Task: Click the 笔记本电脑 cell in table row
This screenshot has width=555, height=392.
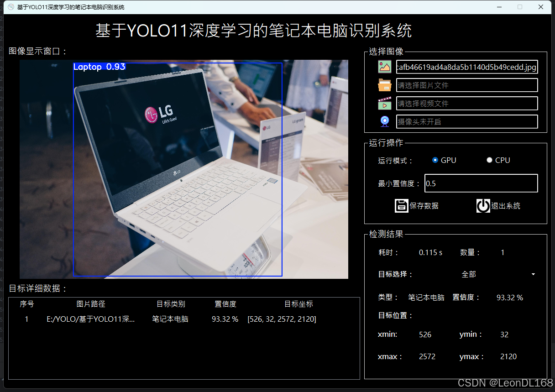Action: [x=170, y=319]
